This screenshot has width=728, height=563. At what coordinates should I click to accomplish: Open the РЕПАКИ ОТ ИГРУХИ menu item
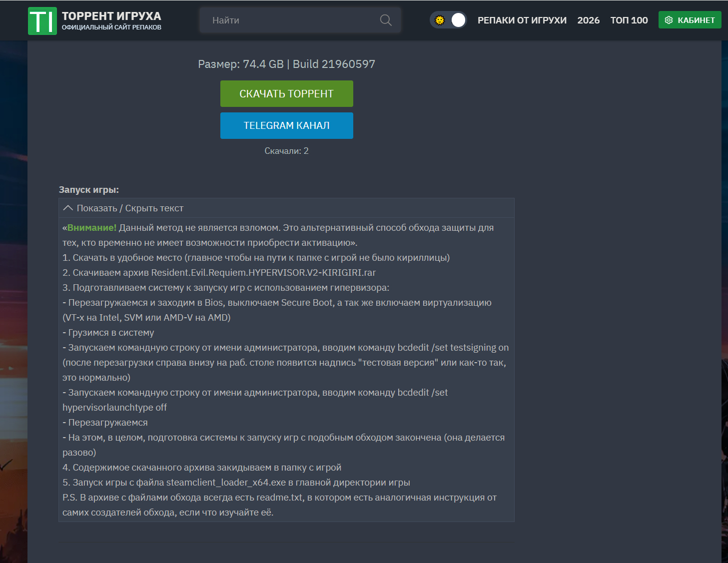click(522, 20)
